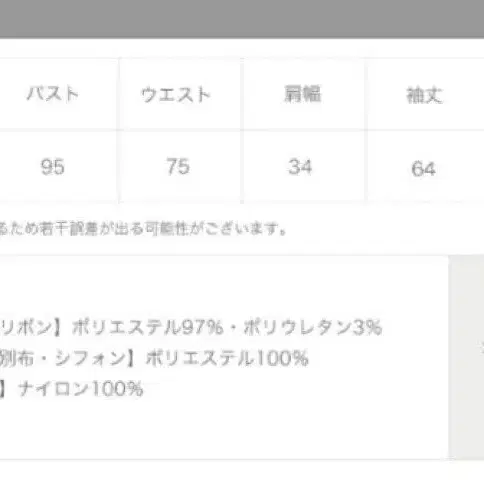Click the gray header bar at top

pos(242,18)
